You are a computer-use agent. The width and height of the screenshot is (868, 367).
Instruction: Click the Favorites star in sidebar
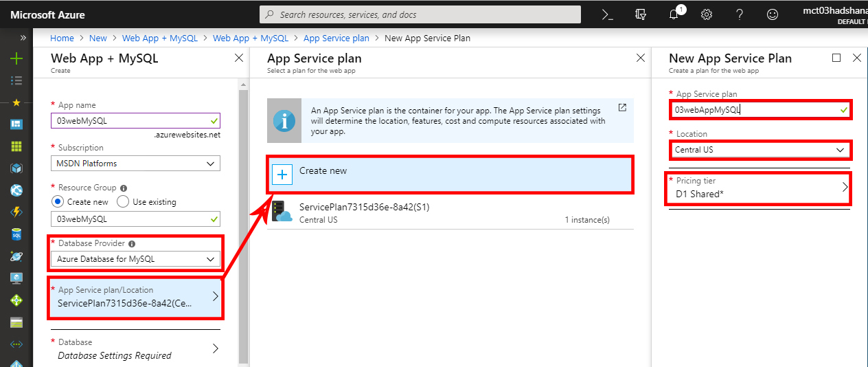[x=16, y=102]
